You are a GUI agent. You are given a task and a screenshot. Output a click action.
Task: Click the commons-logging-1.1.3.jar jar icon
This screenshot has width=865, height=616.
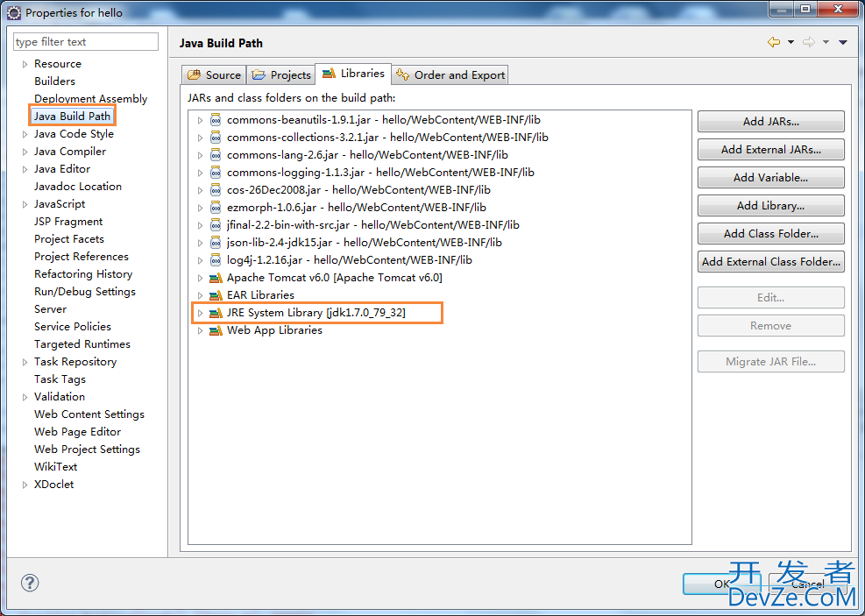pos(216,173)
